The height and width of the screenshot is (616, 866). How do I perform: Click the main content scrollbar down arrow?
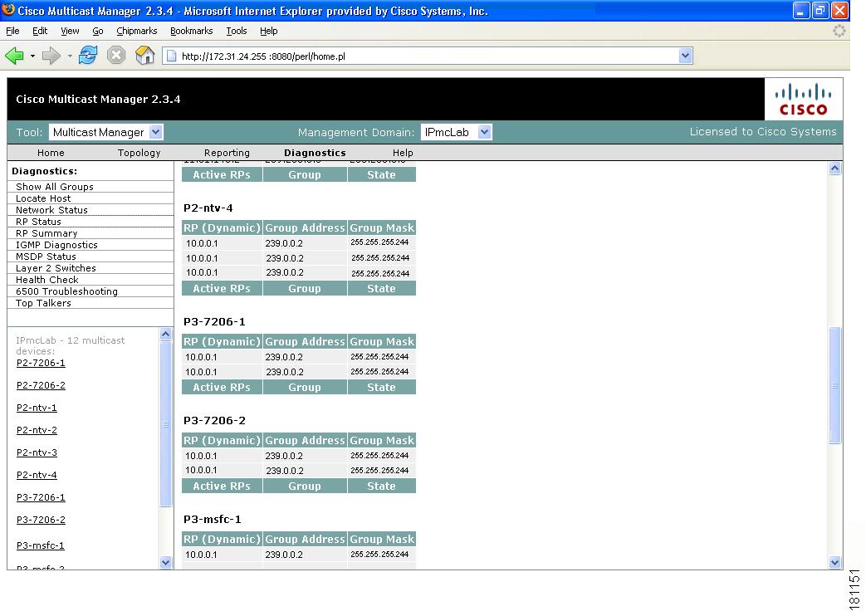point(835,562)
